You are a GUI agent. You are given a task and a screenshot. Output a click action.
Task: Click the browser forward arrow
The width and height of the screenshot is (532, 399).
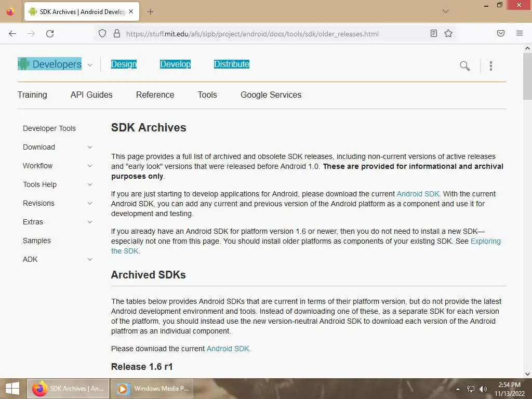click(31, 34)
